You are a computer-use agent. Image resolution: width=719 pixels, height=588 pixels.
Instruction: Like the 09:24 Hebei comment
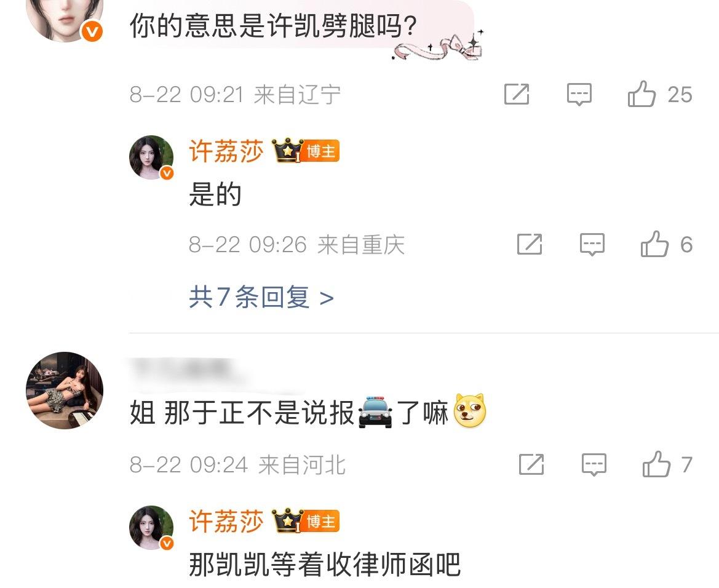coord(656,464)
